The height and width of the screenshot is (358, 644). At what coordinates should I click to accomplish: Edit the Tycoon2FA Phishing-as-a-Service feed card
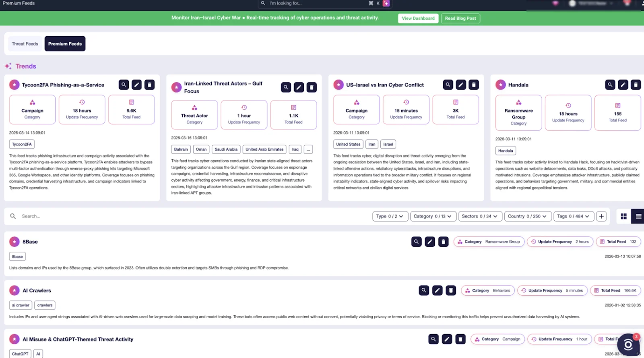(137, 85)
